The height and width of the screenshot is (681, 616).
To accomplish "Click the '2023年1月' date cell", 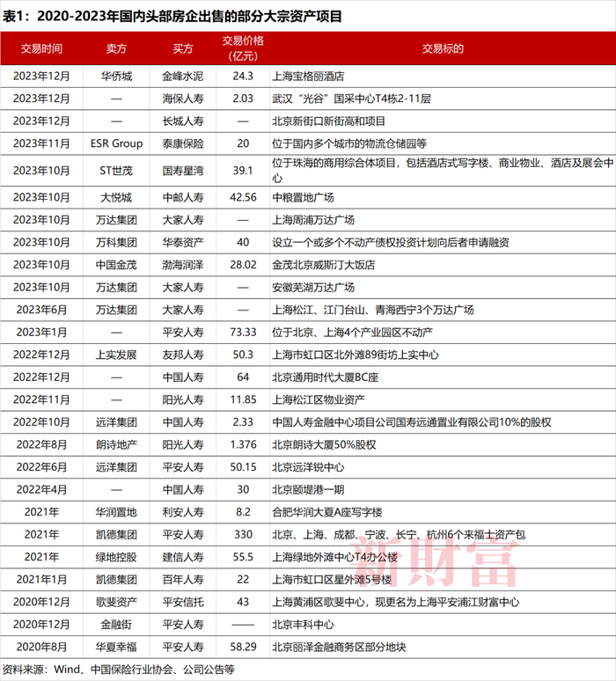I will (41, 333).
